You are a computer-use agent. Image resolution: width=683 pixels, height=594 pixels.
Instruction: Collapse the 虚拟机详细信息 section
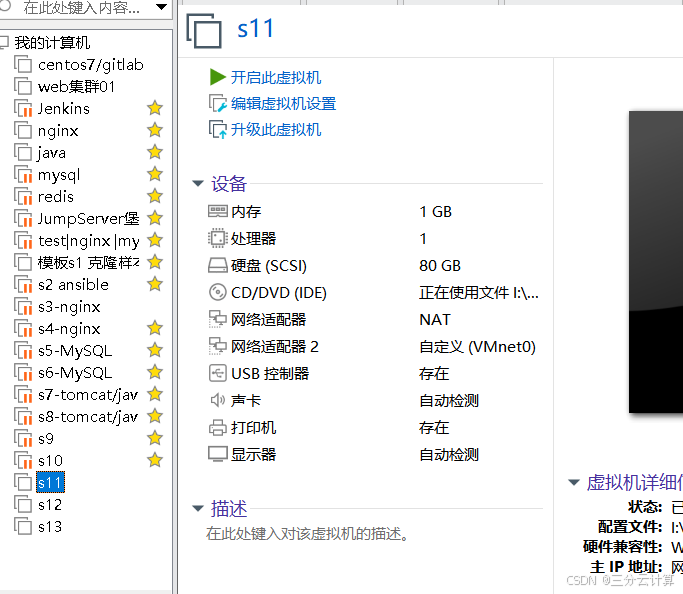tap(574, 482)
